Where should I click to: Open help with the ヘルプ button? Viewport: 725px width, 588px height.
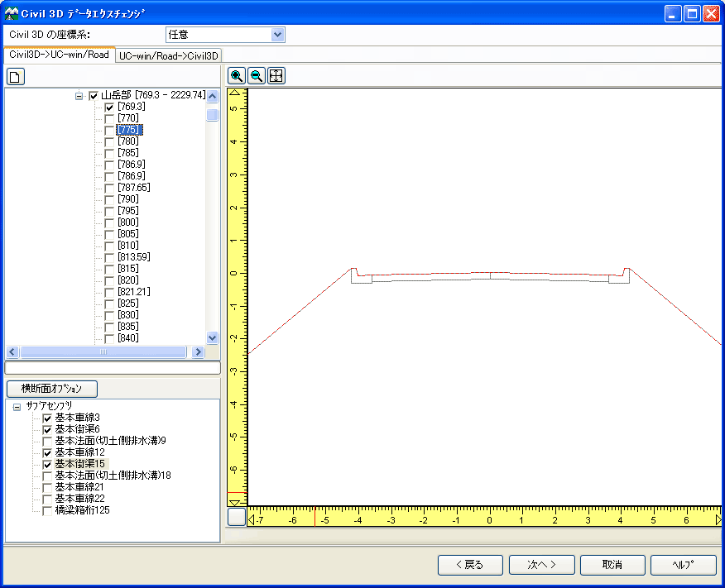pos(684,565)
